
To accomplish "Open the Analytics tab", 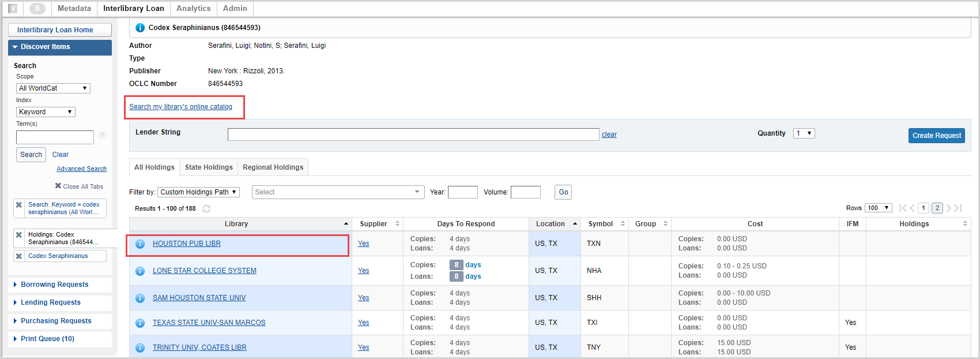I will point(194,9).
